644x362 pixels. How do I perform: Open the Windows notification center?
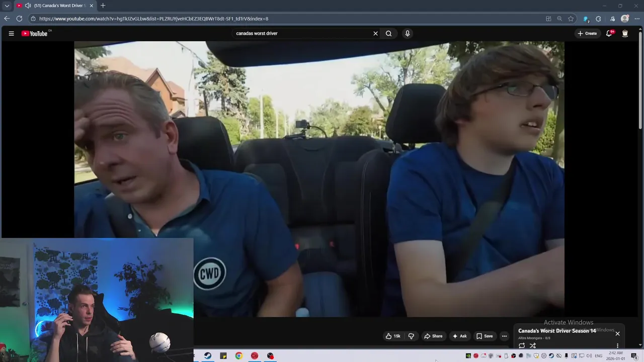(x=634, y=356)
